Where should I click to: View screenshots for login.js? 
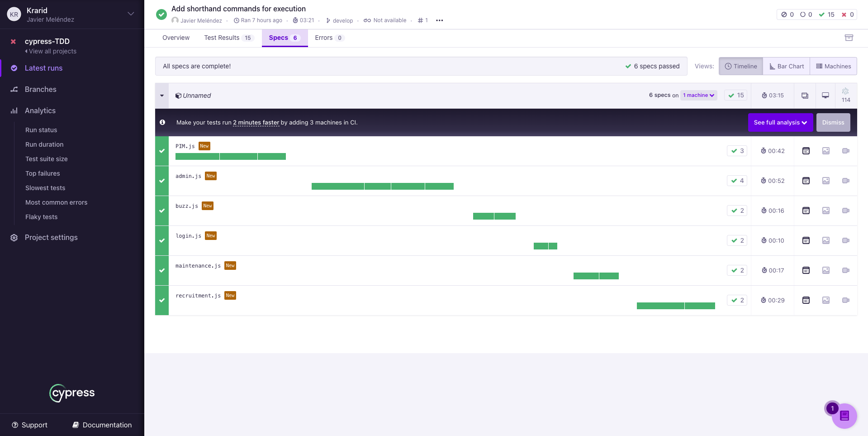826,240
